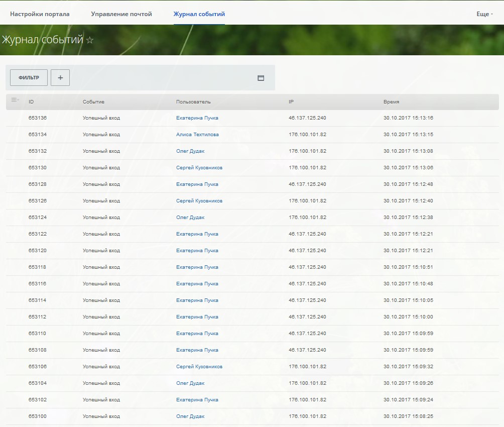Sort by the Пользователь column header
Viewport: 504px width, 427px height.
click(x=193, y=101)
